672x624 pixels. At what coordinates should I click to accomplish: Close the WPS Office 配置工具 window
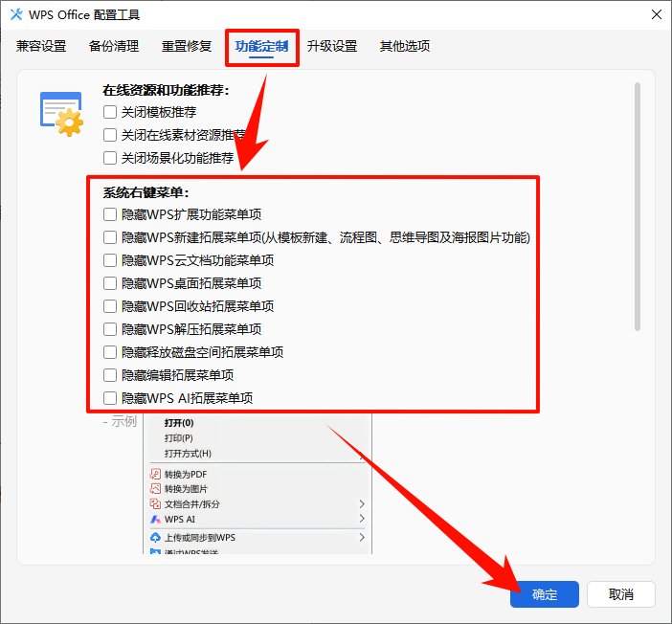coord(656,14)
